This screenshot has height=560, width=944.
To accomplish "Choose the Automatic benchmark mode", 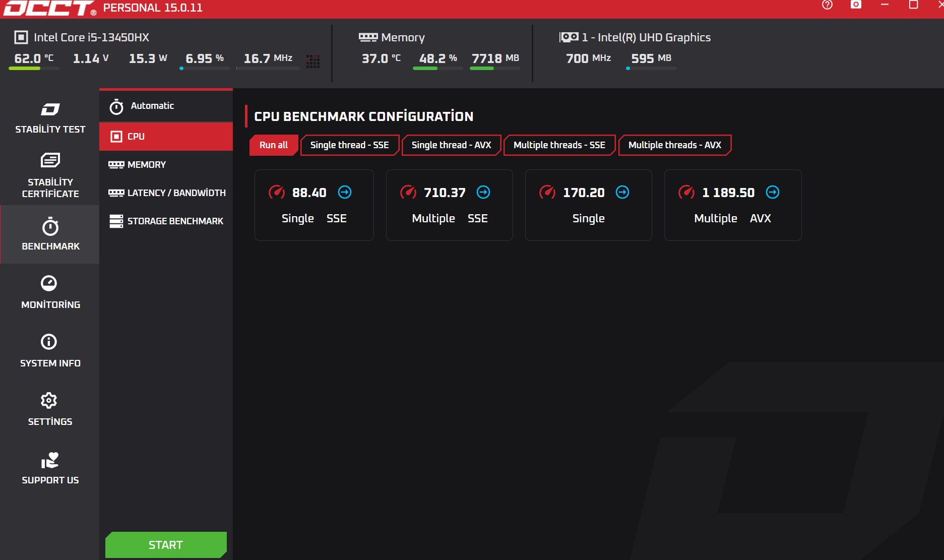I will click(x=166, y=106).
